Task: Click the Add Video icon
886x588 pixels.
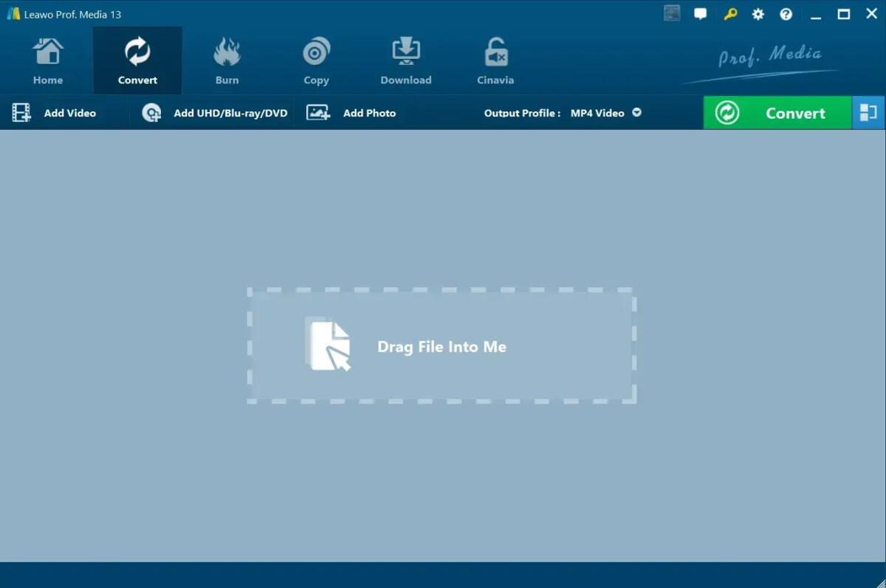Action: coord(20,111)
